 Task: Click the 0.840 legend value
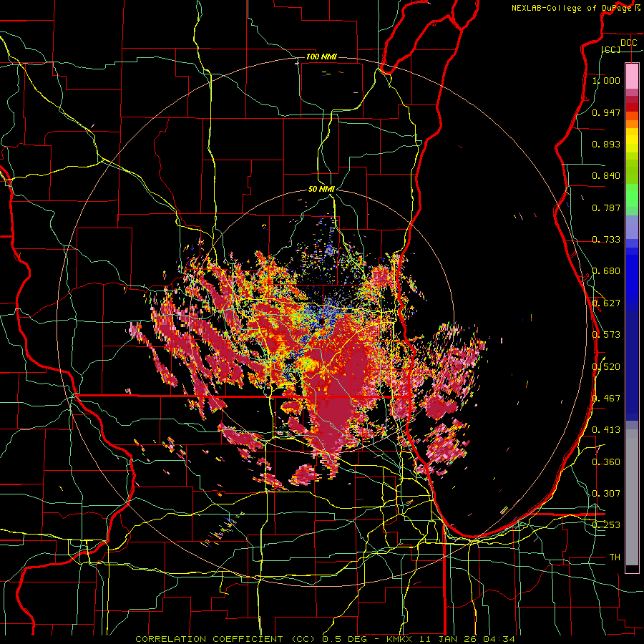[x=606, y=176]
